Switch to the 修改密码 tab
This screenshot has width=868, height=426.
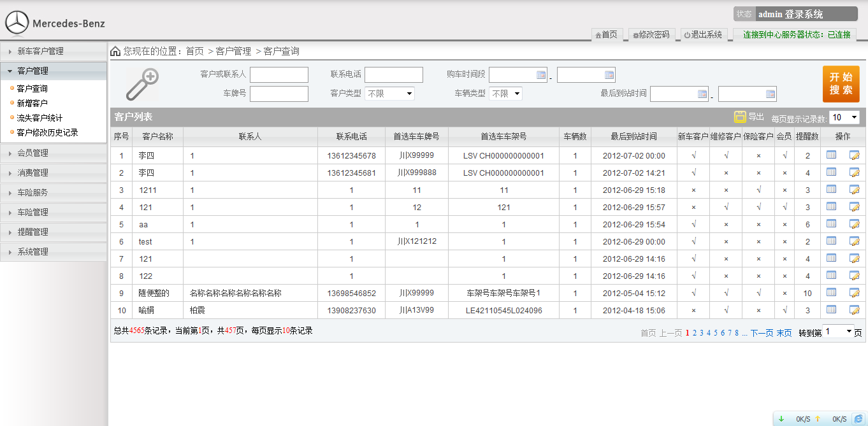pyautogui.click(x=651, y=35)
